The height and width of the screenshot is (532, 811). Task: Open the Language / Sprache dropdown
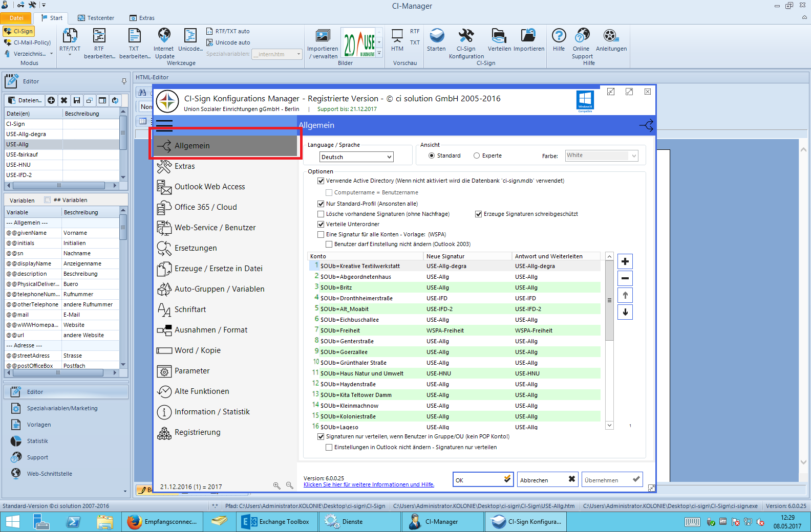(x=356, y=157)
